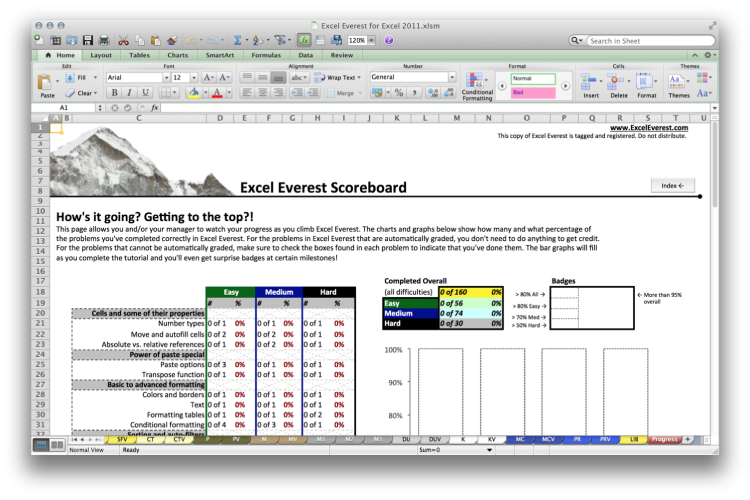Viewport: 750px width, 500px height.
Task: Open the General number format dropdown
Action: click(452, 77)
